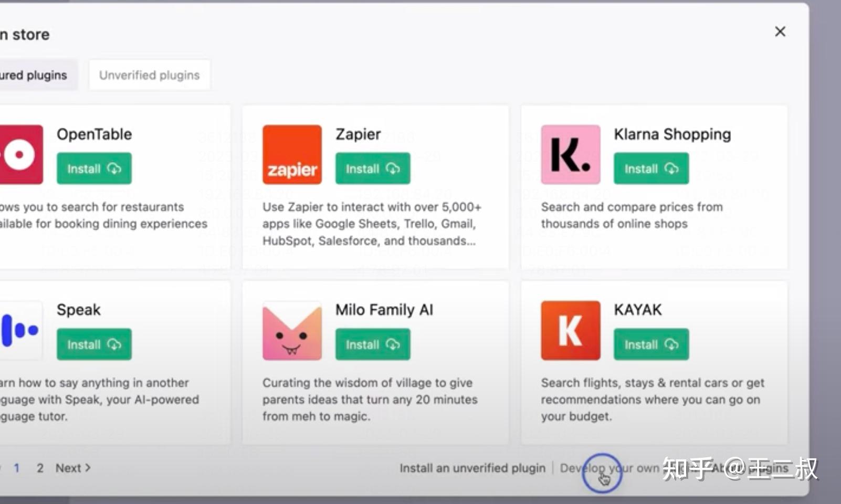Close the plugin store dialog
Image resolution: width=841 pixels, height=504 pixels.
[x=780, y=31]
